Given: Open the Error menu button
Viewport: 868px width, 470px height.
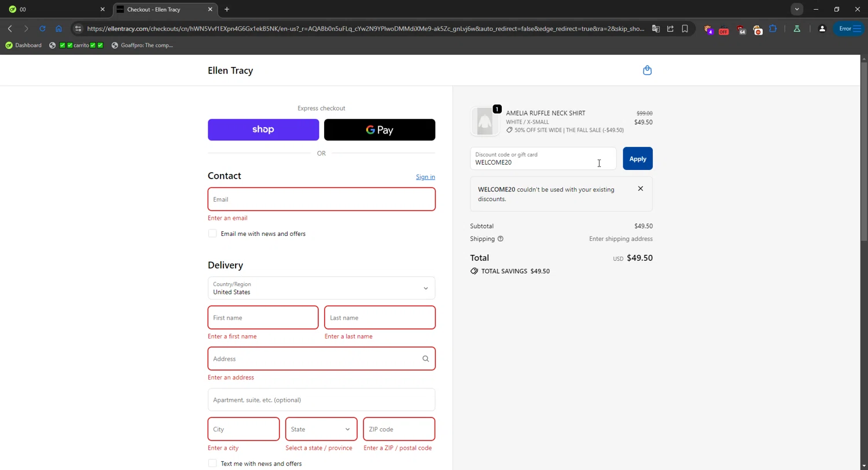Looking at the screenshot, I should point(849,28).
